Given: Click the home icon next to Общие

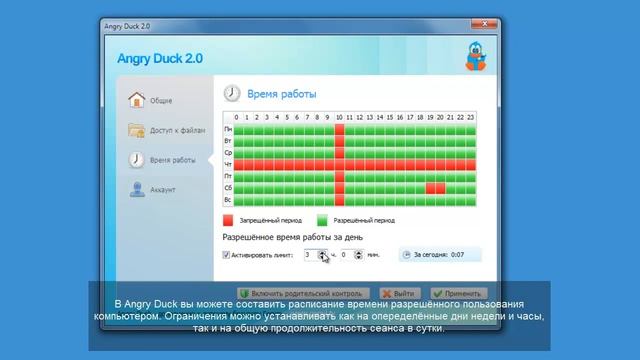Looking at the screenshot, I should click(x=137, y=100).
